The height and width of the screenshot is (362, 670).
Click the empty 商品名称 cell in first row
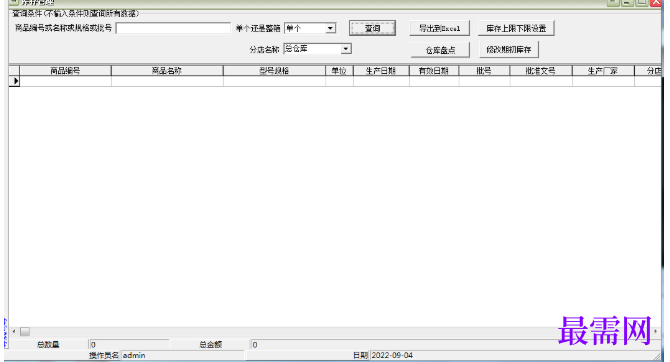coord(167,81)
